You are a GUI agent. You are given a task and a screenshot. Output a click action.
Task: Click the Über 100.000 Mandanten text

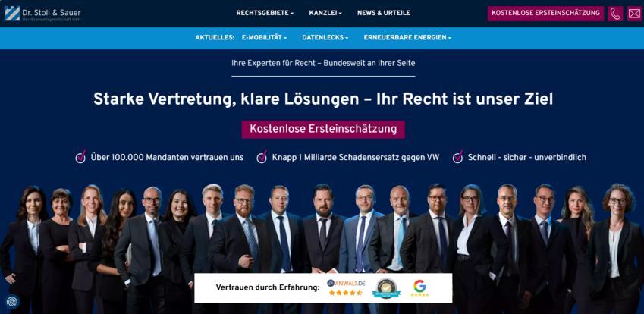[167, 157]
